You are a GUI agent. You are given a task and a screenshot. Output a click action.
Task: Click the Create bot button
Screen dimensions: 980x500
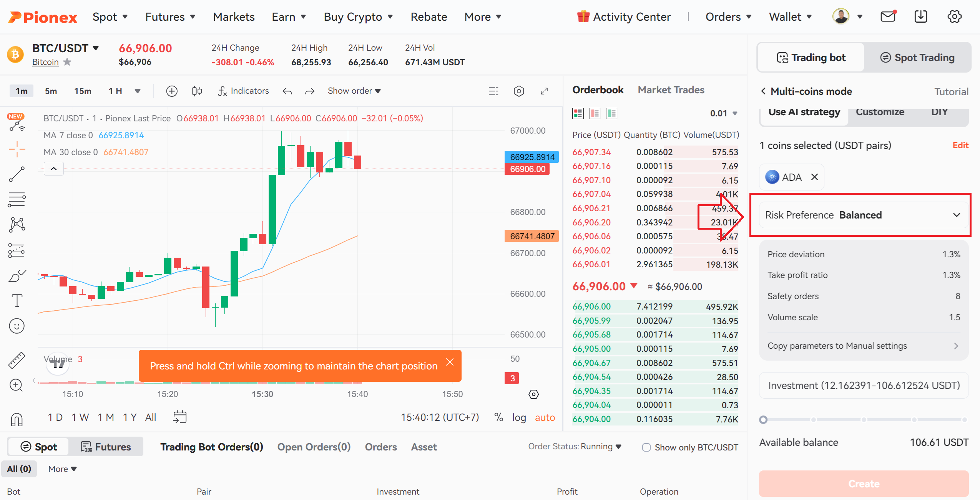(864, 483)
